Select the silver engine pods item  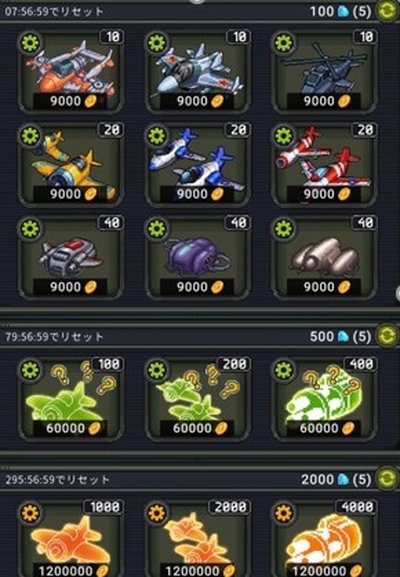click(x=324, y=257)
